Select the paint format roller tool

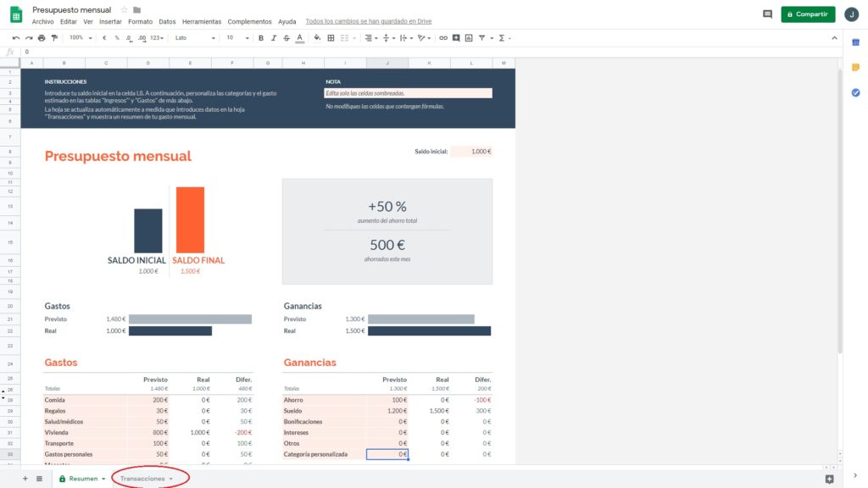click(x=54, y=38)
